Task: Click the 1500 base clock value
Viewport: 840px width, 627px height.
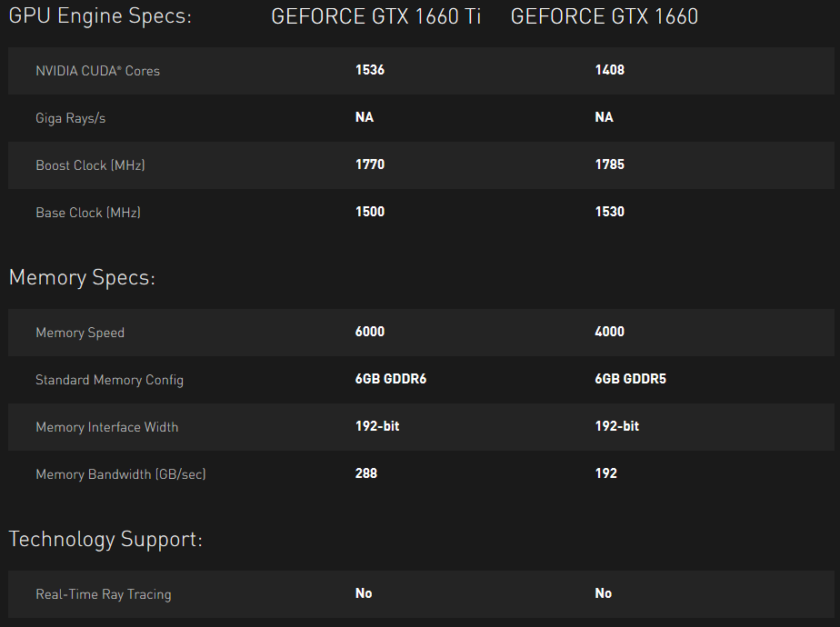Action: (x=370, y=212)
